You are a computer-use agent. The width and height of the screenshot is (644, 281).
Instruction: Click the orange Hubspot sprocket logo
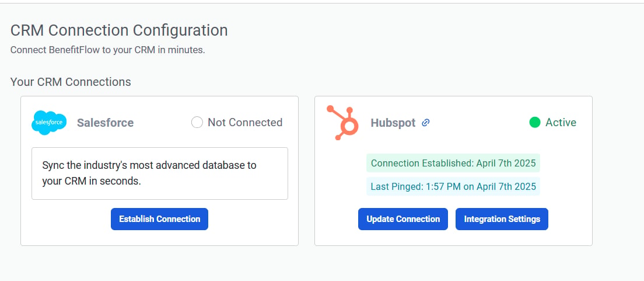(343, 123)
